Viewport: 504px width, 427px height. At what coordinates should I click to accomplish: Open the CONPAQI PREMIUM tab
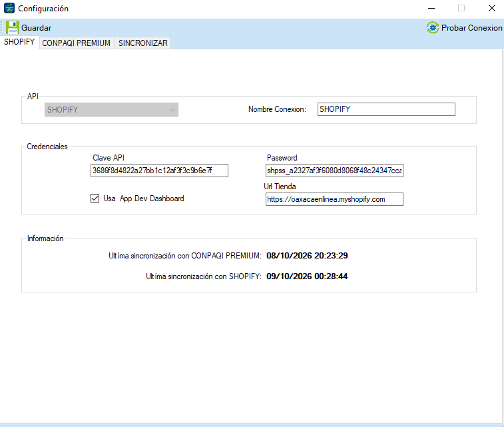pos(77,43)
